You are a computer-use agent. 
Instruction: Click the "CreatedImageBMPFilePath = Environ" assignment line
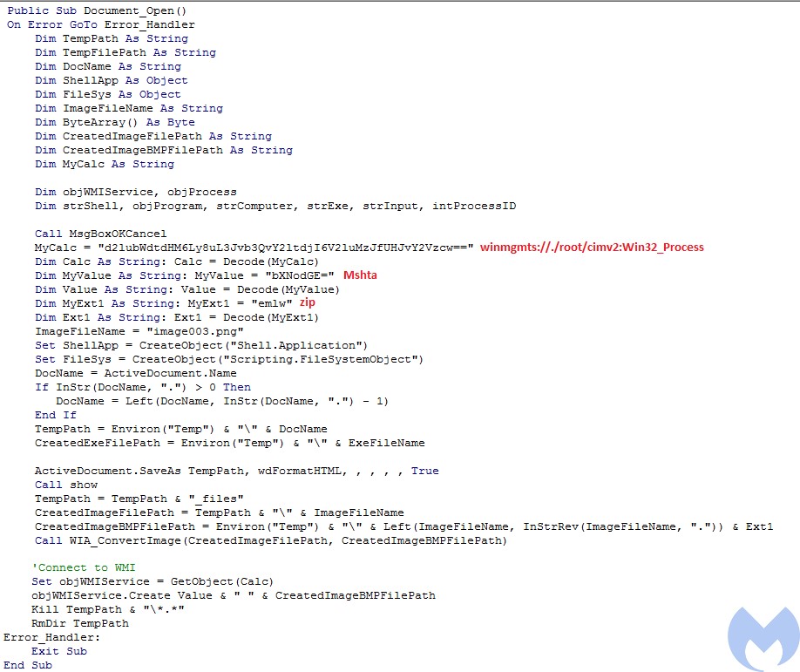point(404,526)
